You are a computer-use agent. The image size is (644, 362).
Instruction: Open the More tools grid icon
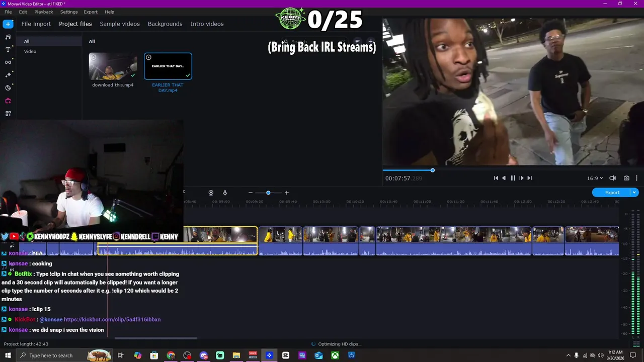click(x=8, y=114)
